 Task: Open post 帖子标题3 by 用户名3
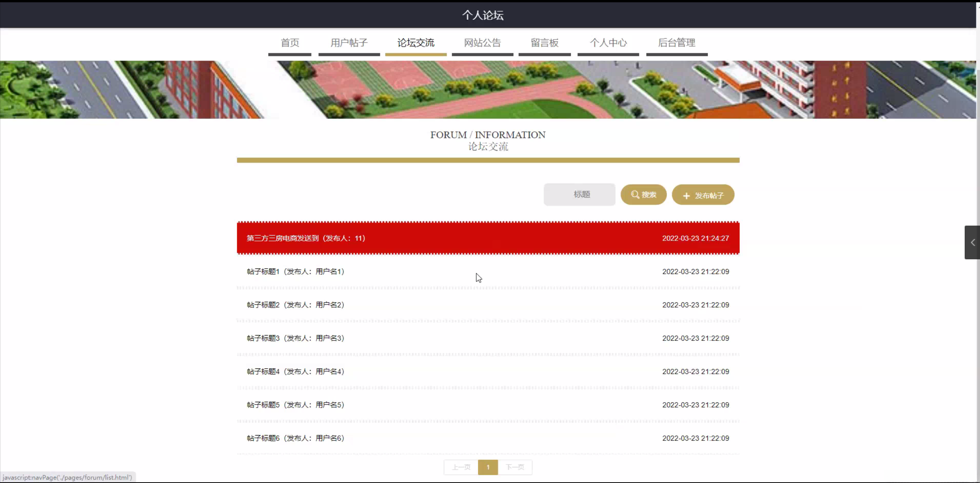tap(295, 338)
